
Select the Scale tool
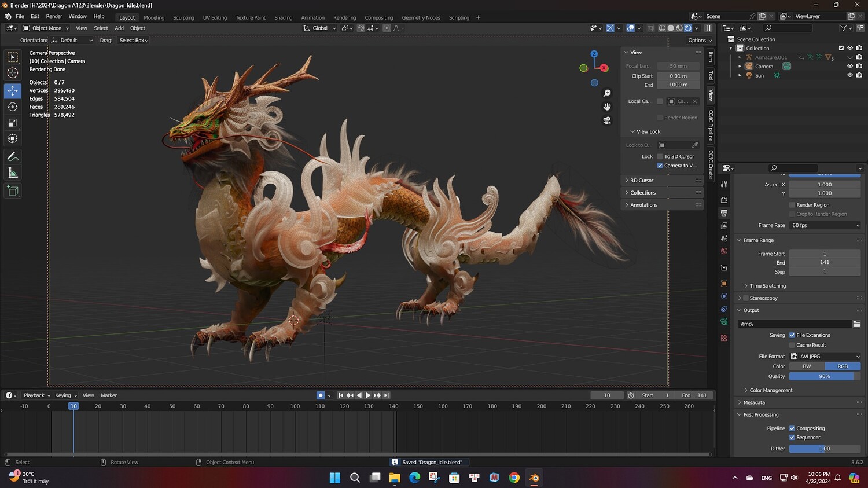click(x=13, y=123)
